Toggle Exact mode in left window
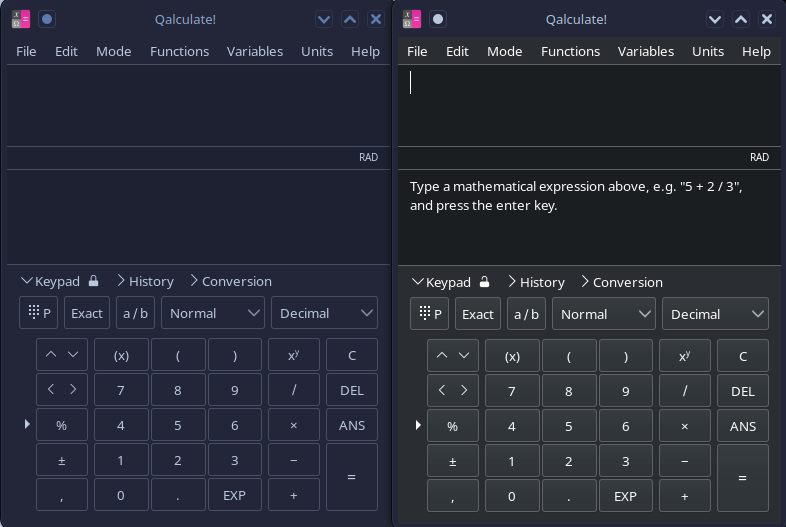This screenshot has width=786, height=527. [x=87, y=313]
